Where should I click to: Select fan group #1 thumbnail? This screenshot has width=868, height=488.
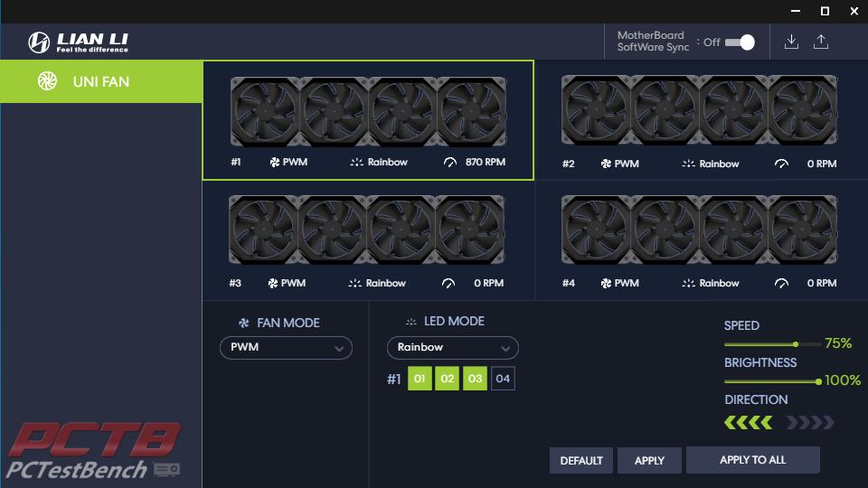(x=368, y=111)
